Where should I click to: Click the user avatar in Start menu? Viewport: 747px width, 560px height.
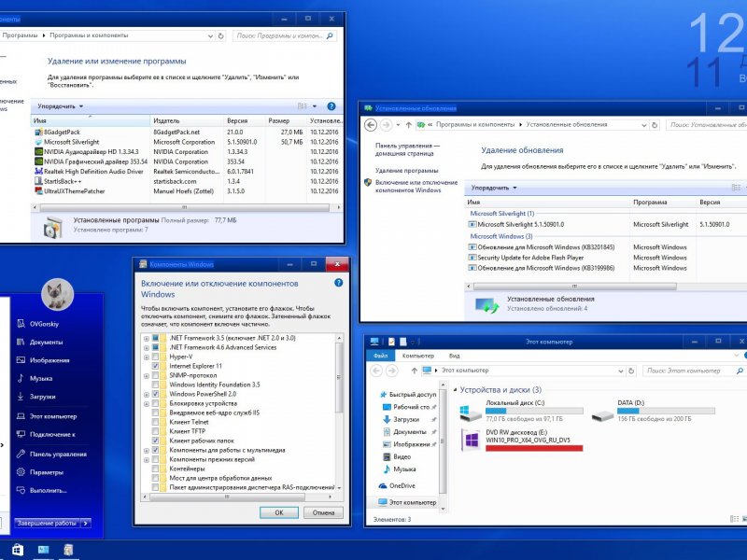[x=57, y=295]
